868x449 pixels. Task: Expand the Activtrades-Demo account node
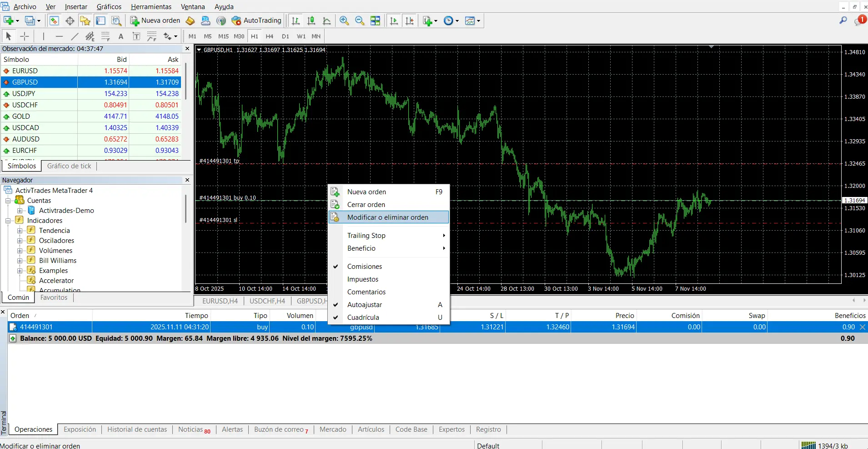click(20, 210)
